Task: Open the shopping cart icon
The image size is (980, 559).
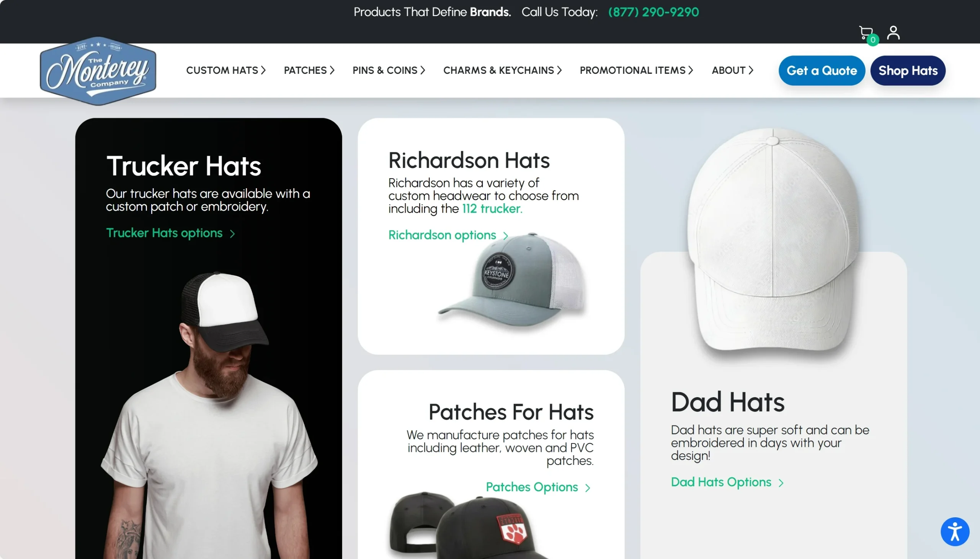Action: coord(866,33)
